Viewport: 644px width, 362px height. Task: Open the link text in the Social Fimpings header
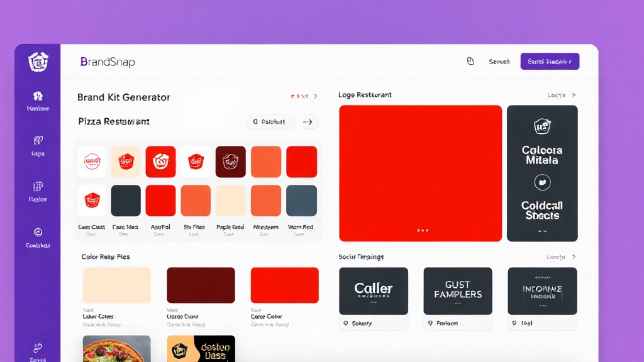point(556,256)
